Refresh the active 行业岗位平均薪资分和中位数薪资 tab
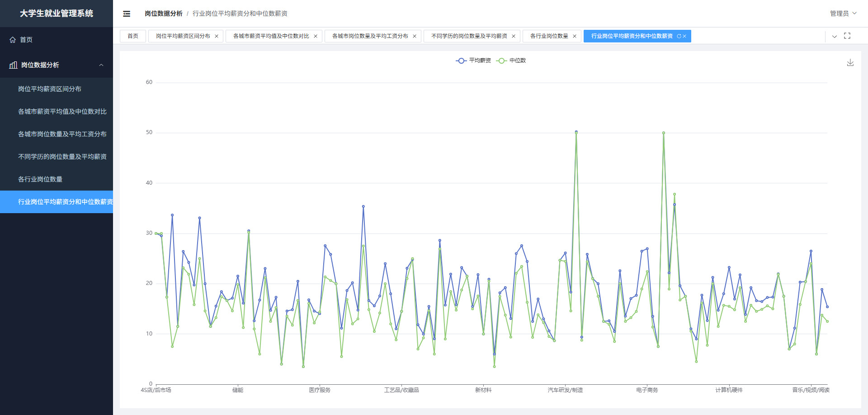 (x=679, y=36)
